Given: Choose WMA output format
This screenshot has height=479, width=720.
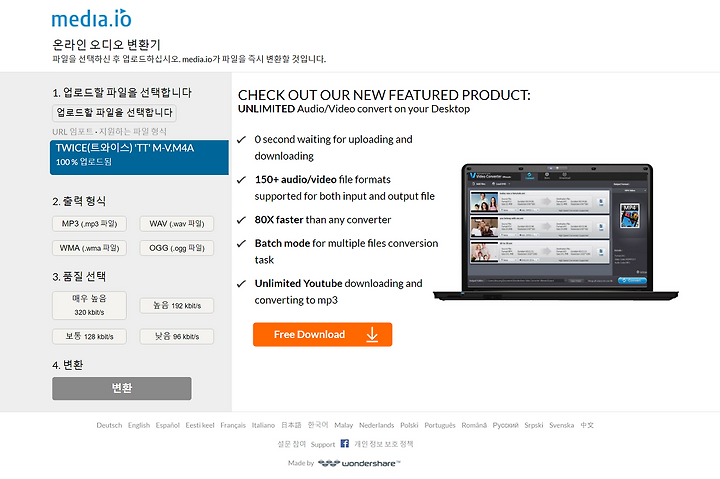Looking at the screenshot, I should [x=90, y=248].
